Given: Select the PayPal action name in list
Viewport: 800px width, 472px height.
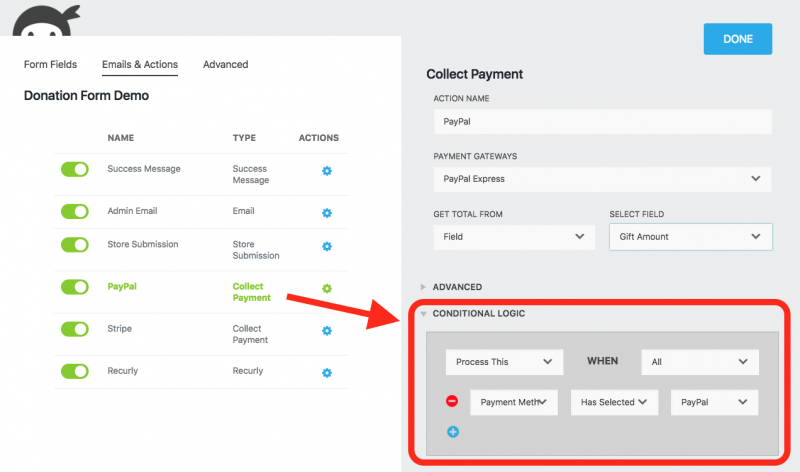Looking at the screenshot, I should pos(122,286).
